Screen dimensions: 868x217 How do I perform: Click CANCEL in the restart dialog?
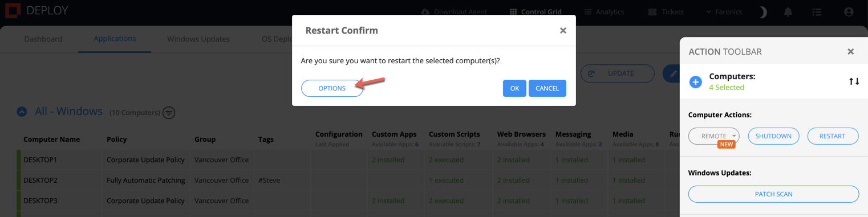[547, 88]
